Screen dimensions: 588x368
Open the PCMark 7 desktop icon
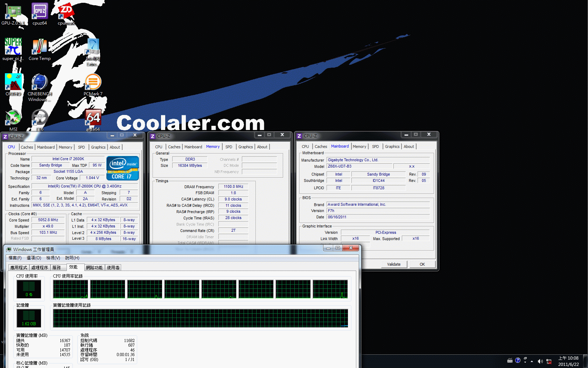tap(93, 85)
